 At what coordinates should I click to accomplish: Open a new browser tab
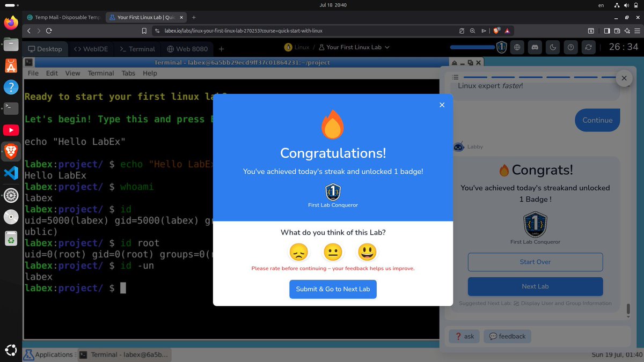click(194, 17)
